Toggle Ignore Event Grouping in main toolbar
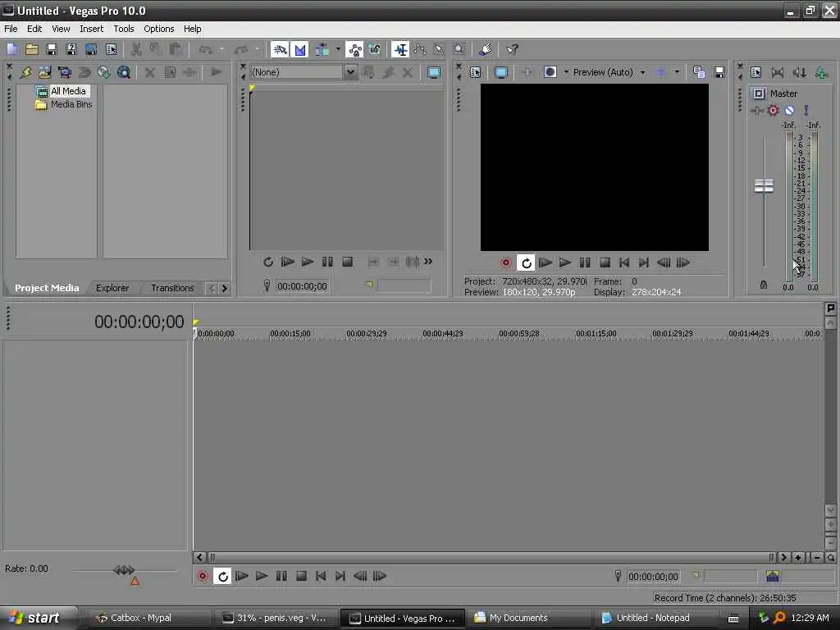Screen dimensions: 840x630 (374, 50)
